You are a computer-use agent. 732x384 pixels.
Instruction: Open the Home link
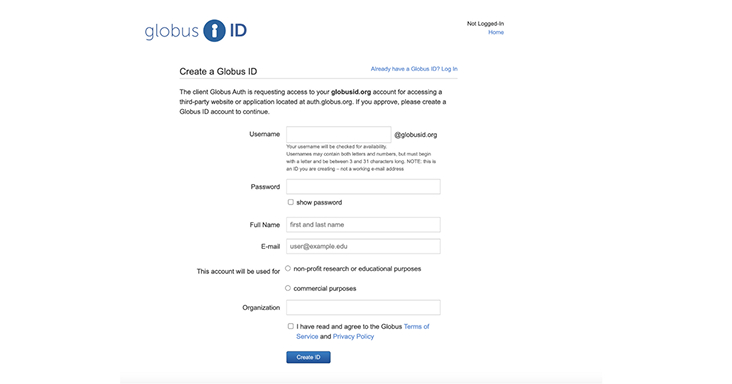496,32
